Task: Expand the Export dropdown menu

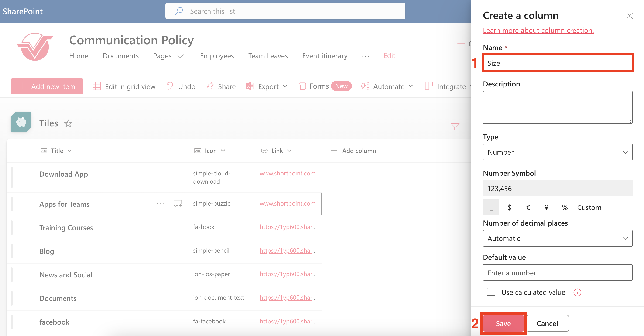Action: coord(284,86)
